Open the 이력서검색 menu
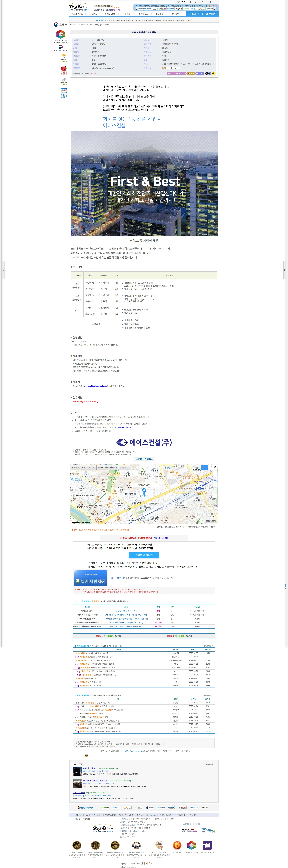 pyautogui.click(x=110, y=14)
